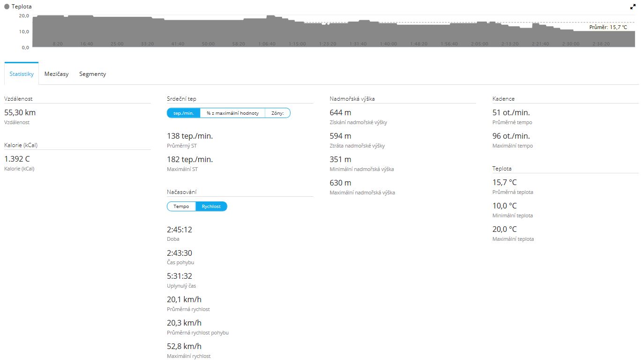Click the 1:40:00 chart time label
Viewport: 642px width, 364px height.
pyautogui.click(x=388, y=44)
